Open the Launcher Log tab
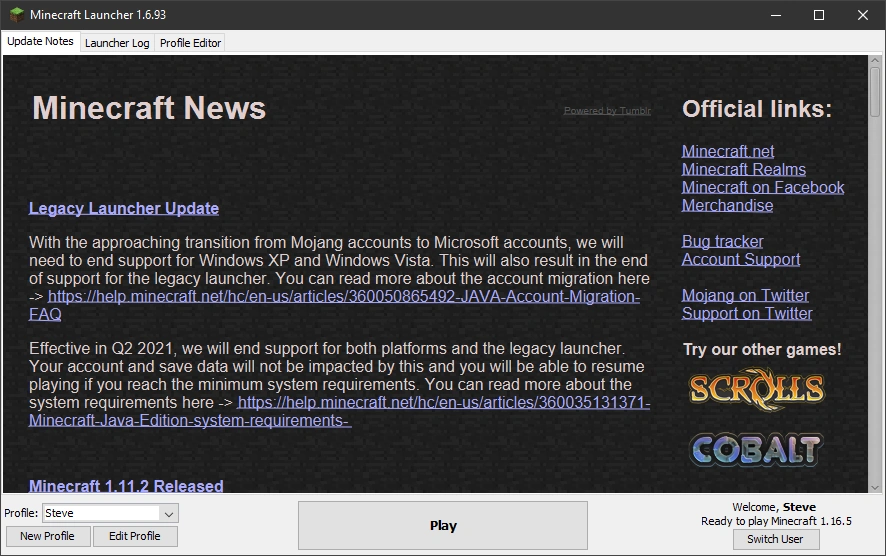The height and width of the screenshot is (556, 886). pos(117,43)
